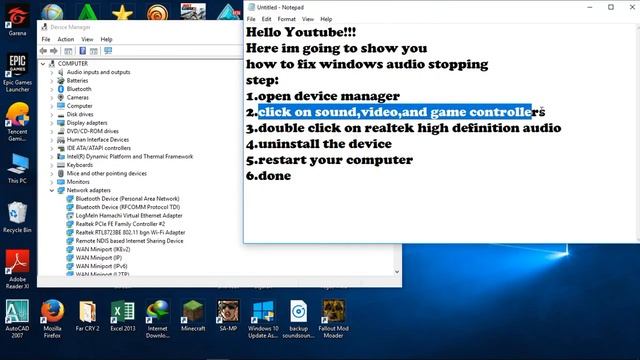Launch Minecraft from the desktop
This screenshot has height=360, width=640.
tap(193, 316)
